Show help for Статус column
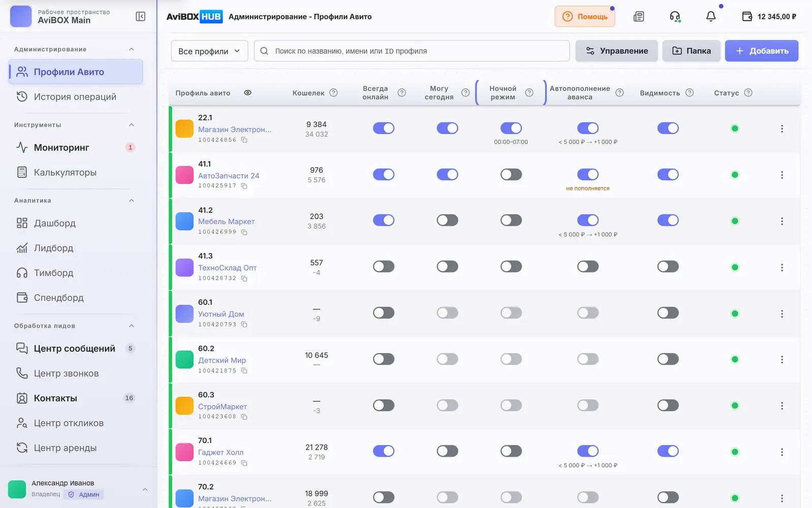 748,92
